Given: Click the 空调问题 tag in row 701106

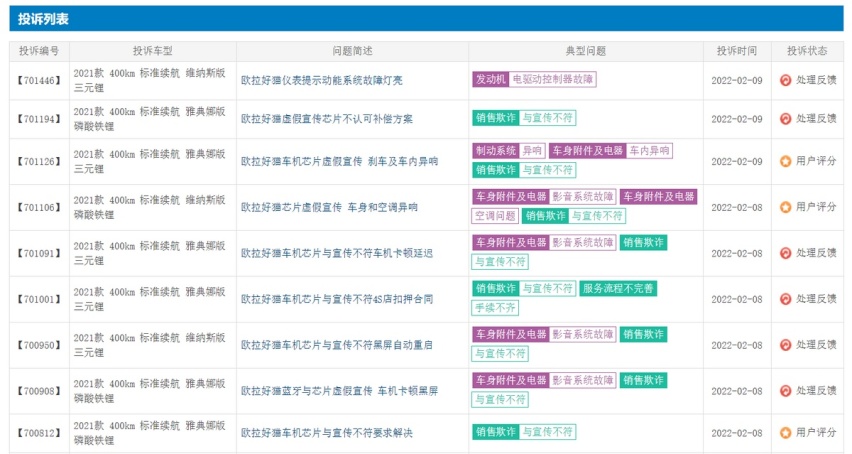Looking at the screenshot, I should pyautogui.click(x=495, y=216).
